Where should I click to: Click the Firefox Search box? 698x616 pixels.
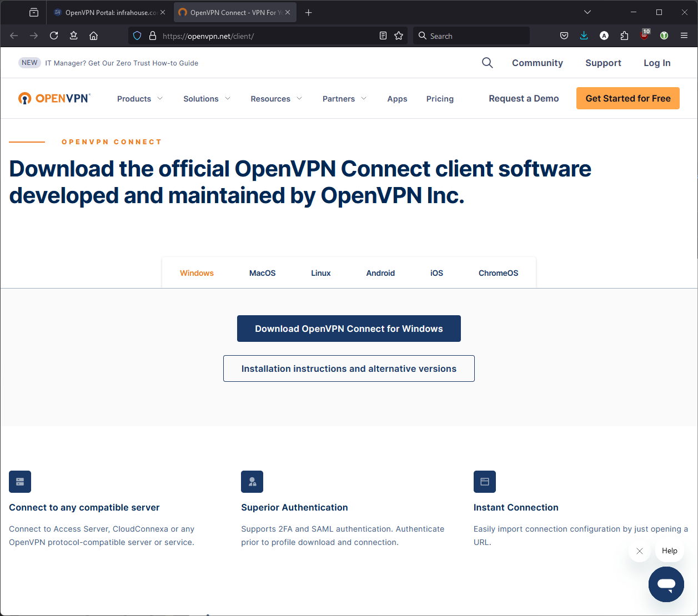[471, 36]
